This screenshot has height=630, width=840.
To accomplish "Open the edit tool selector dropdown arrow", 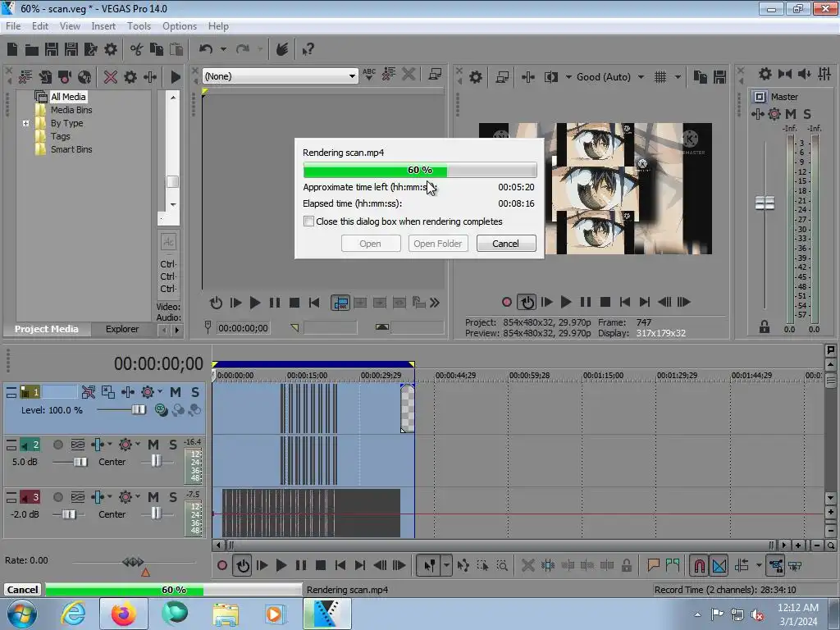I will pos(446,565).
